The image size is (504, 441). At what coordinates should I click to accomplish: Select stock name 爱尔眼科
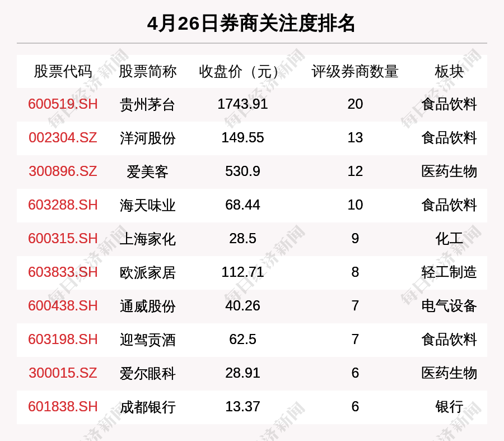pos(147,373)
